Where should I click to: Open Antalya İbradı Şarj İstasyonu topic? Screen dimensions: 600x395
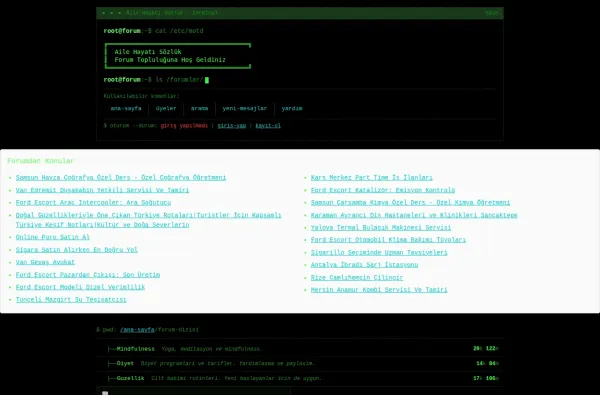[x=364, y=265]
